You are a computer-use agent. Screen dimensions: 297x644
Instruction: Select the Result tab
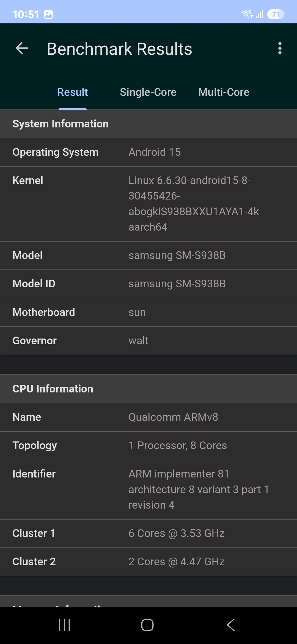(73, 92)
